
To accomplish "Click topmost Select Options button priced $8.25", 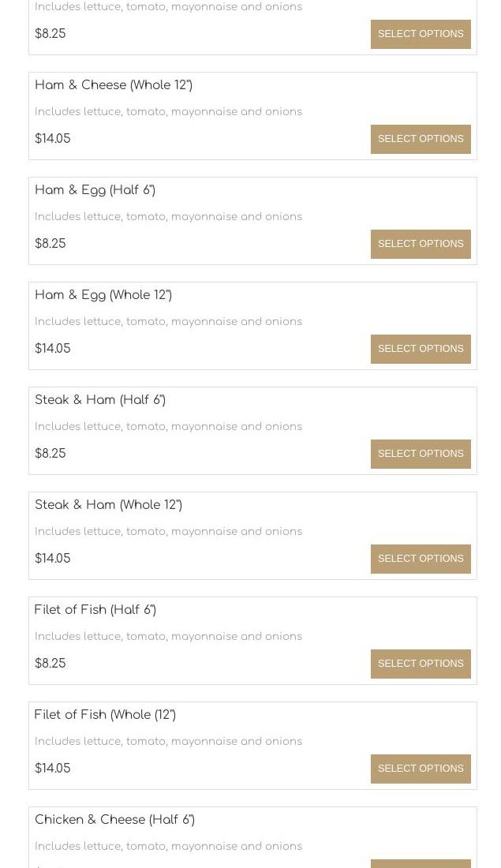I will tap(421, 34).
